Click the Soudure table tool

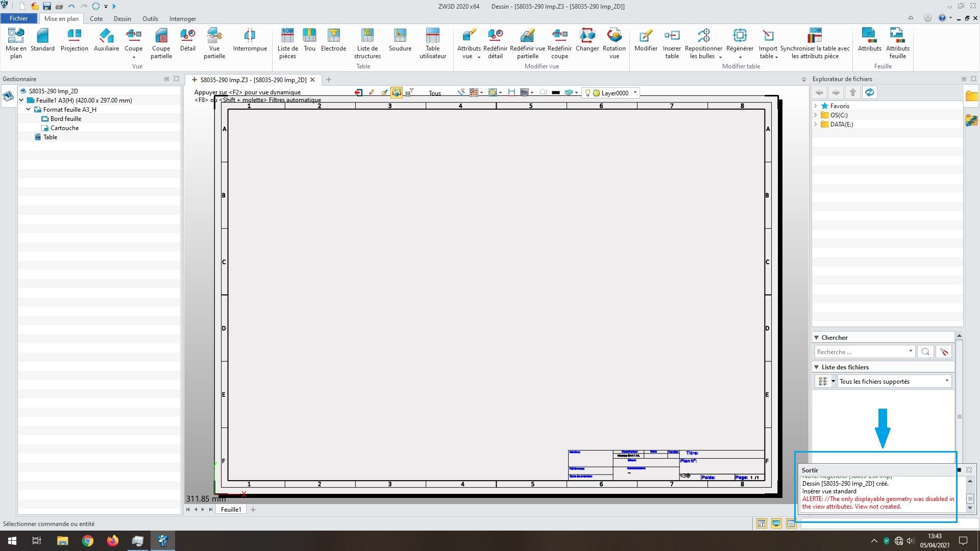(x=400, y=40)
